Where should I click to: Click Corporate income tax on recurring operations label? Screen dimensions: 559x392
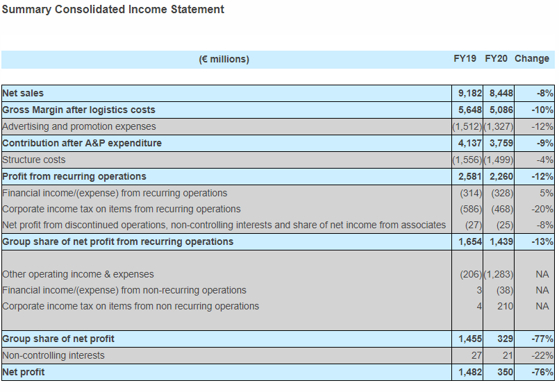click(122, 209)
